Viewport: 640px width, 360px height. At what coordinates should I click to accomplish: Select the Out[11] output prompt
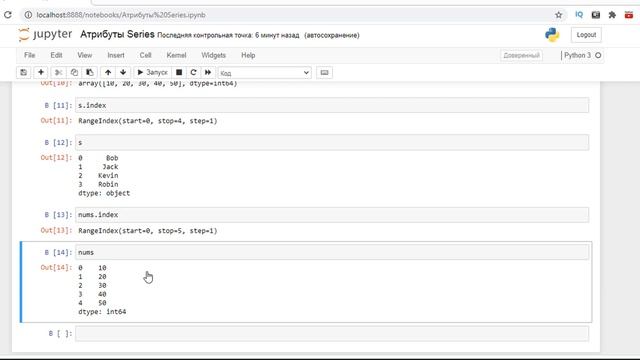tap(56, 121)
